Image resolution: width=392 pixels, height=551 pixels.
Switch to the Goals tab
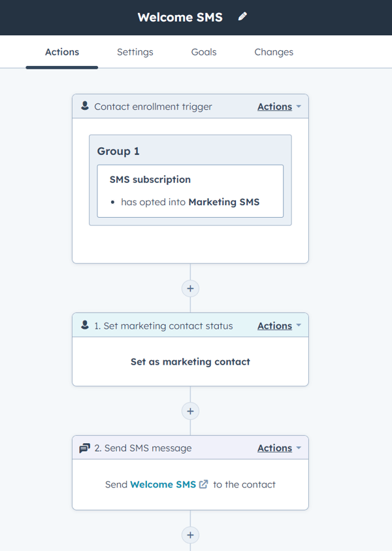[x=204, y=52]
